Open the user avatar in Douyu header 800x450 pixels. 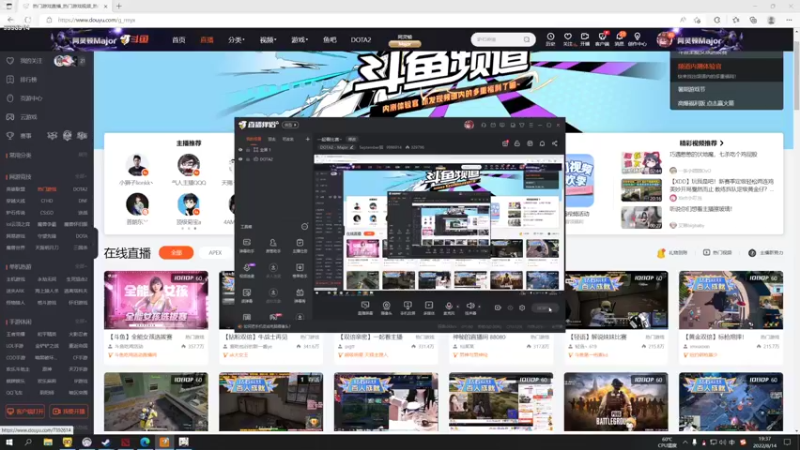point(664,39)
